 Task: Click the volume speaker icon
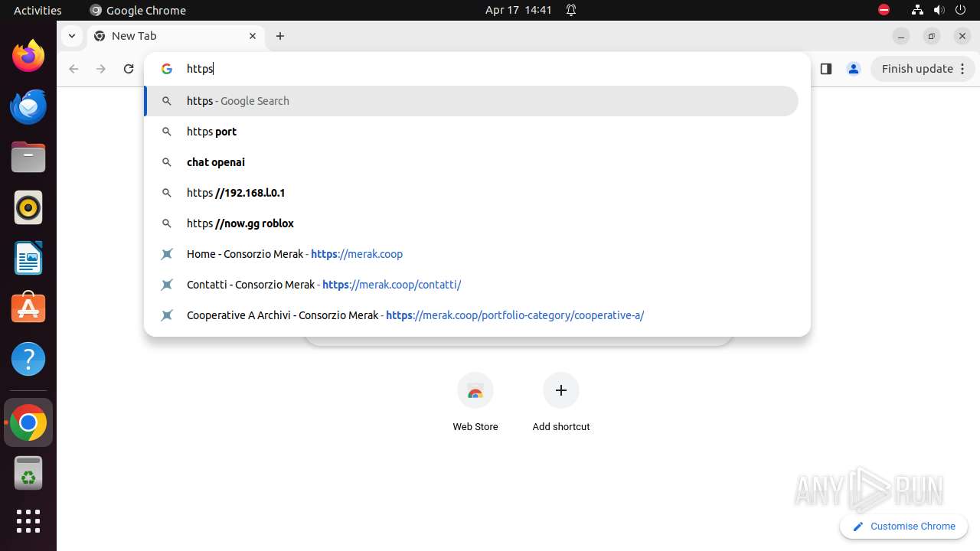[939, 10]
